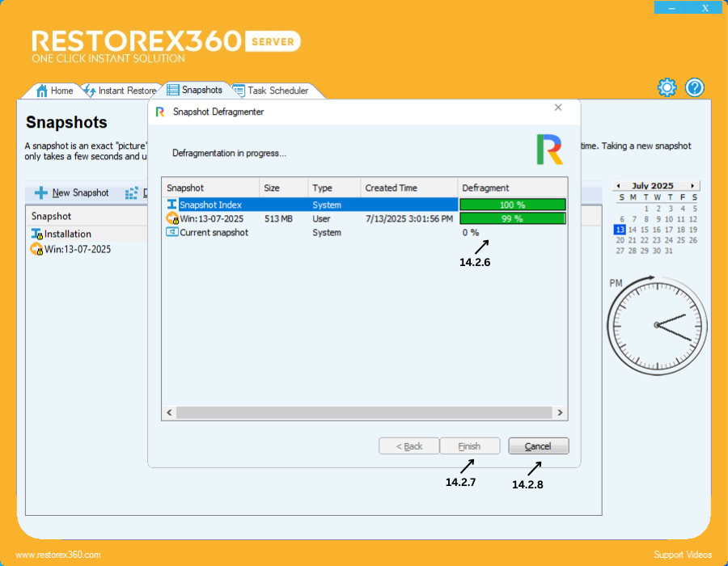Click the Win:13-07-2025 99% progress bar
Screen dimensions: 728x566
point(513,218)
